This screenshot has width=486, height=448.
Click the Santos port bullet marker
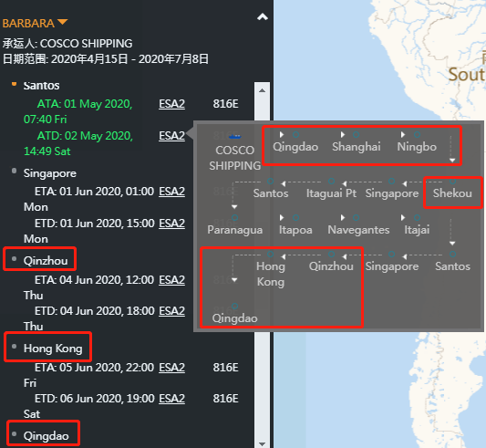coord(14,84)
